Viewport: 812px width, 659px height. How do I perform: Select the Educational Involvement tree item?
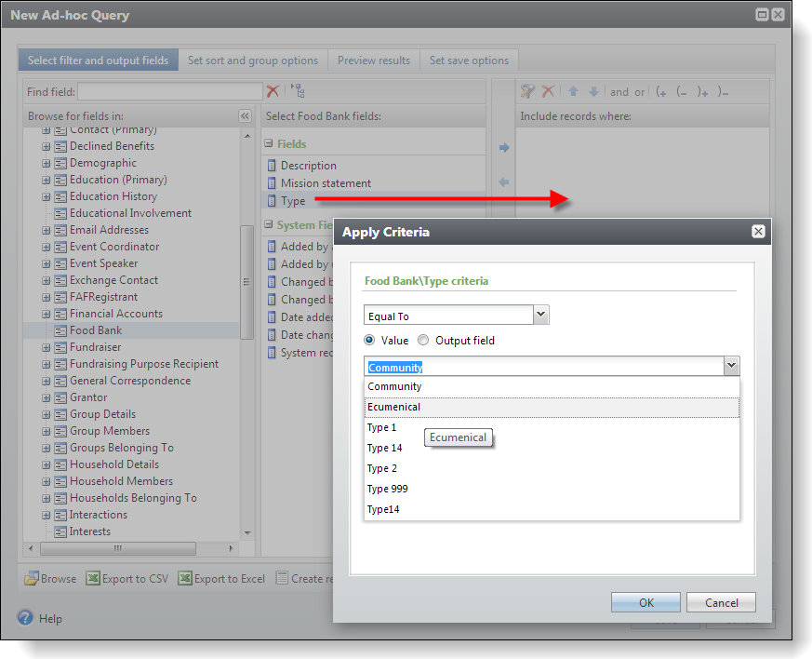(x=130, y=213)
